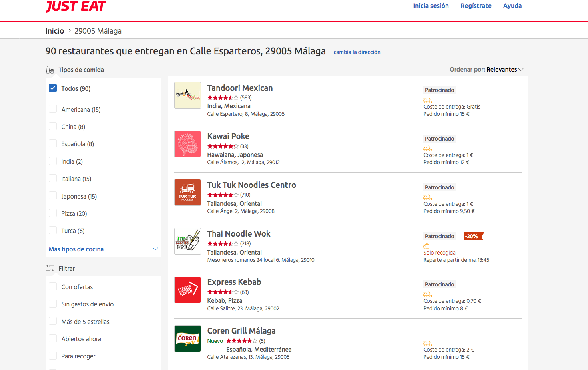Click Coste de entrega: Gratis text

click(452, 107)
